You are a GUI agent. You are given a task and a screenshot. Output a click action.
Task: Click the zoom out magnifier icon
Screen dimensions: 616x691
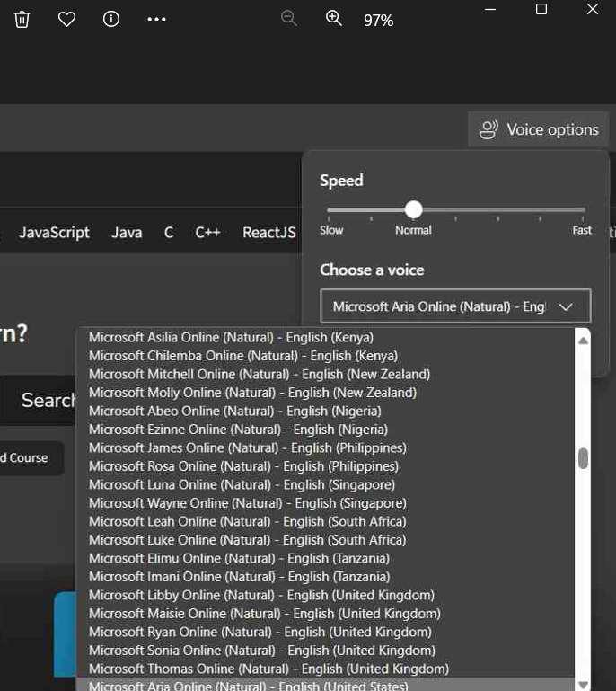click(x=289, y=19)
